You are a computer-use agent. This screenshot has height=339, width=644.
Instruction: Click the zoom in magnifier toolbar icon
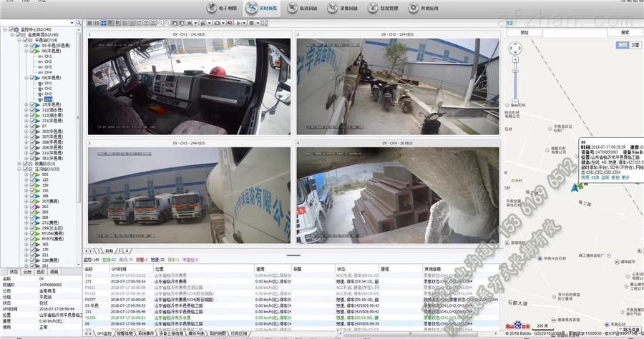[x=160, y=23]
